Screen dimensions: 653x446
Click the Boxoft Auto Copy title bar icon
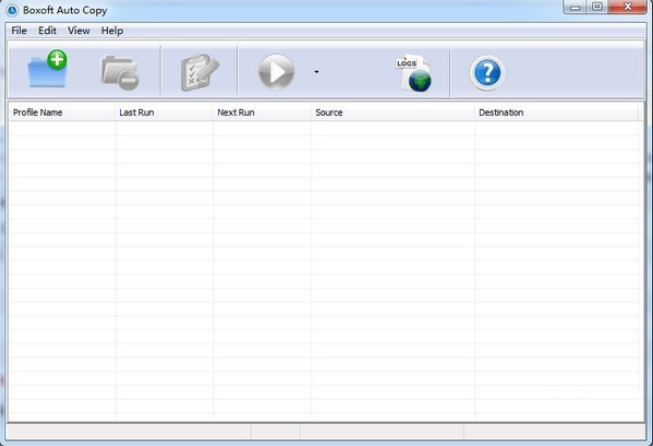(x=12, y=10)
